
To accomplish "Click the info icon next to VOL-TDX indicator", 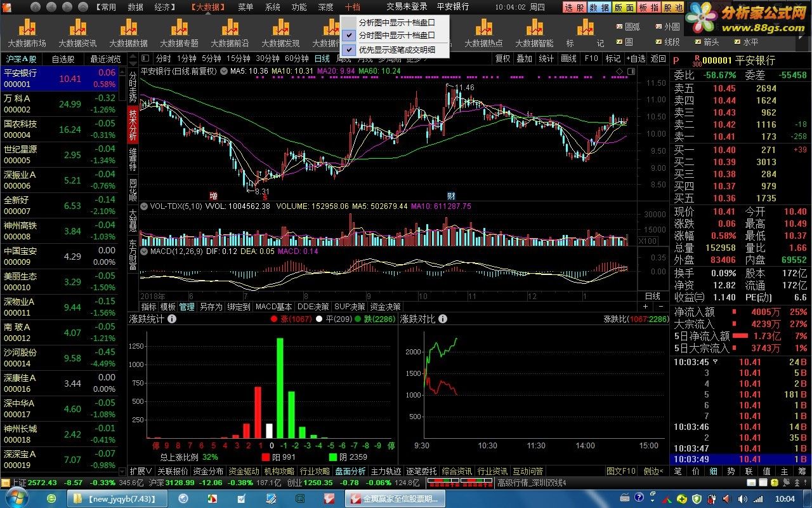I will click(x=144, y=206).
